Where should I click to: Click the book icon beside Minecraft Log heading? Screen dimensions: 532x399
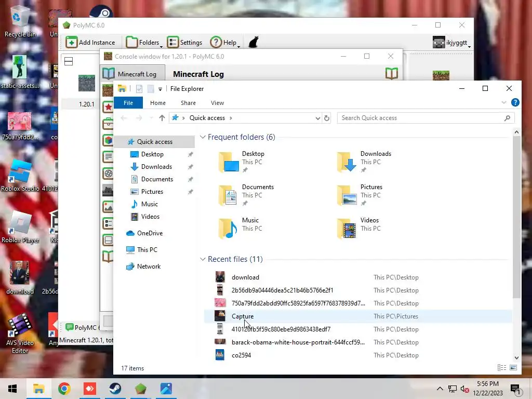click(x=392, y=73)
